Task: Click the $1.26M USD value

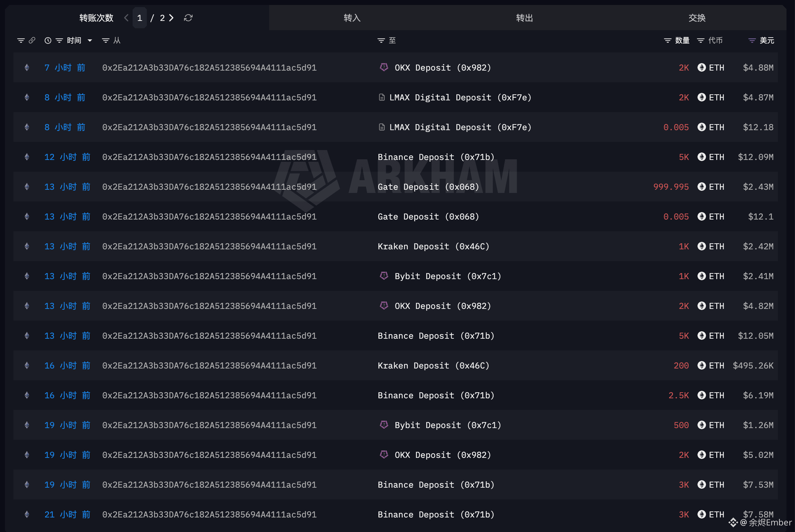Action: pos(758,425)
